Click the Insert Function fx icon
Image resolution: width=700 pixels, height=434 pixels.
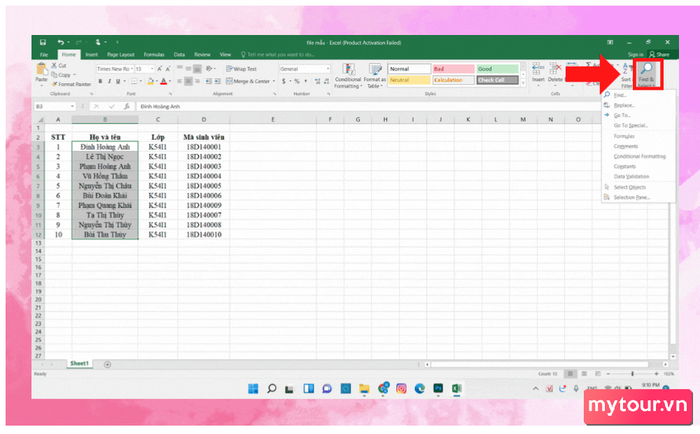pyautogui.click(x=127, y=106)
